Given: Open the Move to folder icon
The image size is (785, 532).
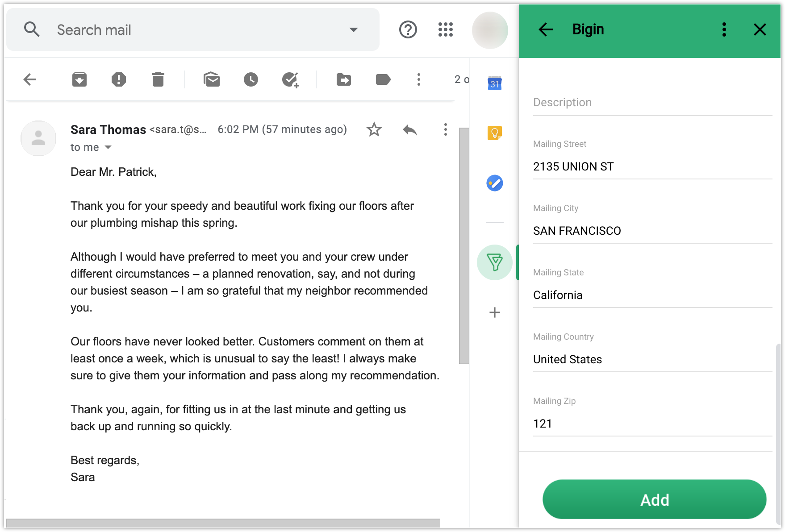Looking at the screenshot, I should coord(343,79).
